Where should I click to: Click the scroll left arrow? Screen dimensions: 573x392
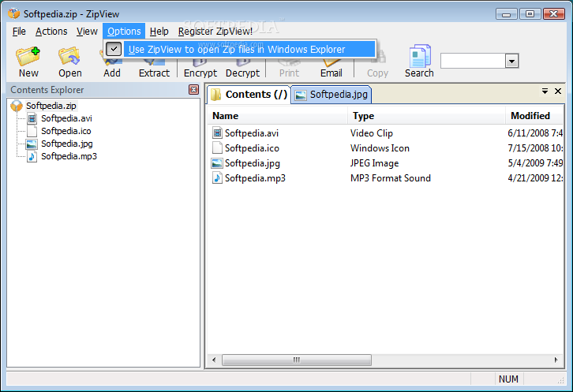pos(214,360)
